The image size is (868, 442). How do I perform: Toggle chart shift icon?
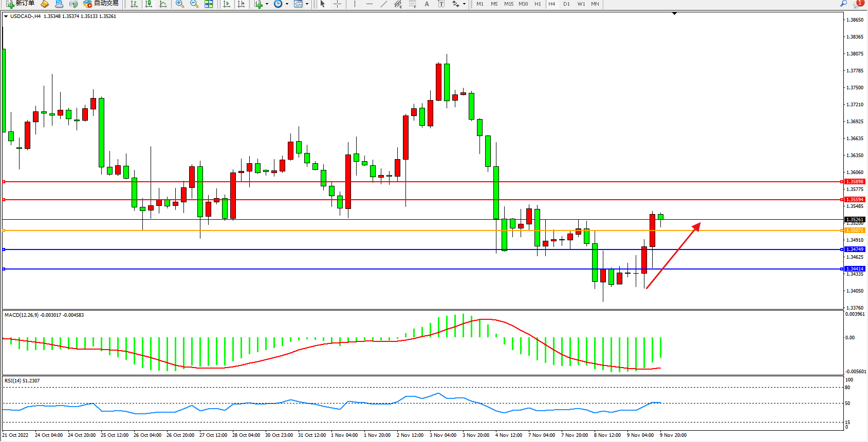[x=241, y=4]
